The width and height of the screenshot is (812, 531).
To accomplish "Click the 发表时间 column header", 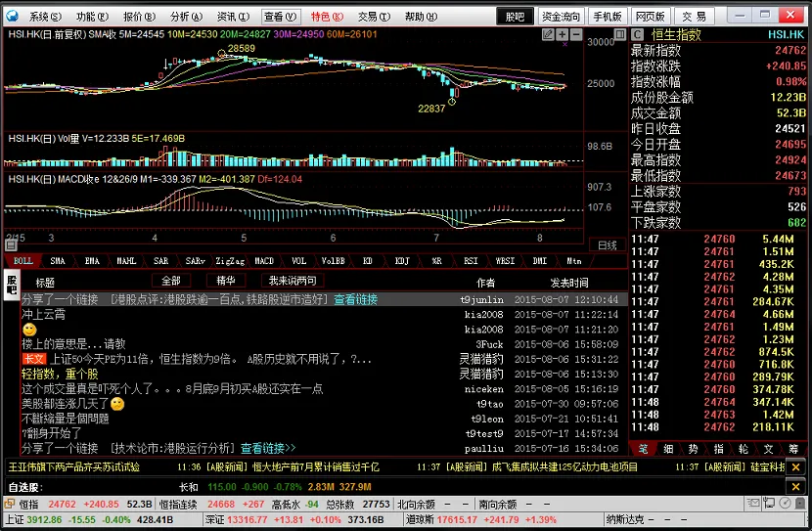I will coord(569,283).
